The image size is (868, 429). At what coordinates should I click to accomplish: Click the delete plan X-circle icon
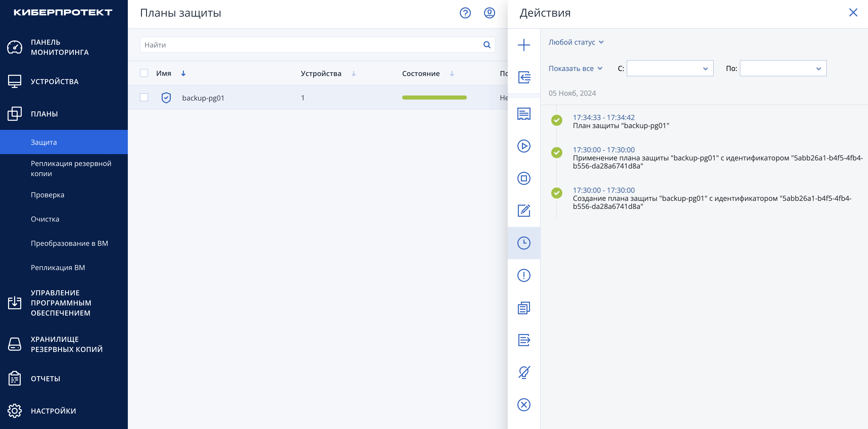pos(524,405)
